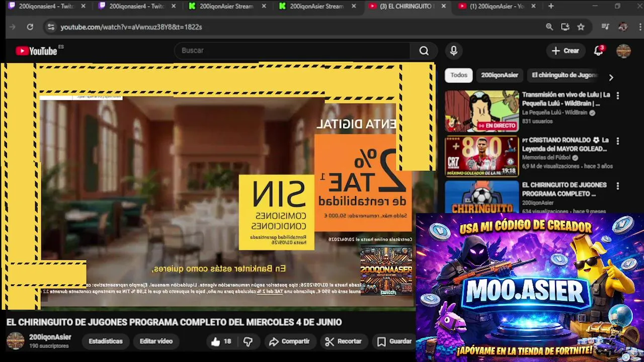The width and height of the screenshot is (644, 362).
Task: Click the YouTube search magnifier button
Action: click(424, 51)
